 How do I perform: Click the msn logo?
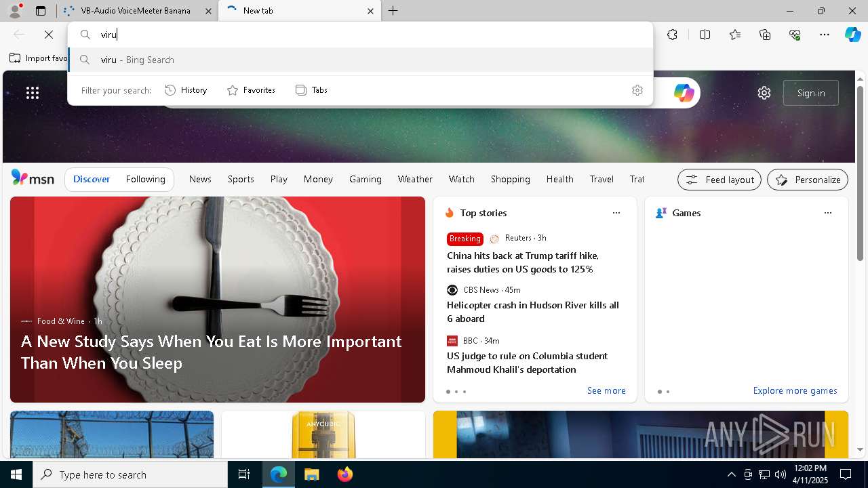tap(33, 178)
